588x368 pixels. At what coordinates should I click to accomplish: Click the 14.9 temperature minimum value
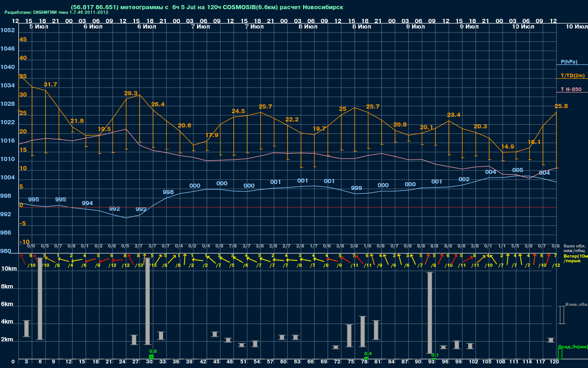pyautogui.click(x=508, y=147)
